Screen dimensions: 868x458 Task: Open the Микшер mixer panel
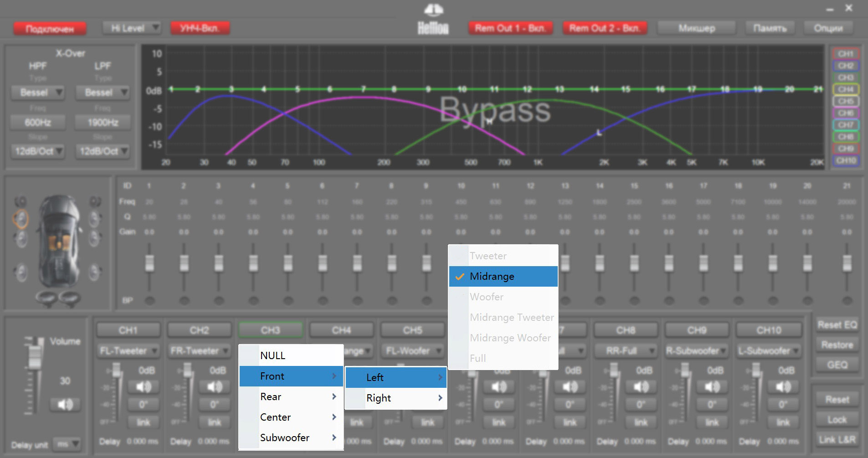tap(697, 28)
